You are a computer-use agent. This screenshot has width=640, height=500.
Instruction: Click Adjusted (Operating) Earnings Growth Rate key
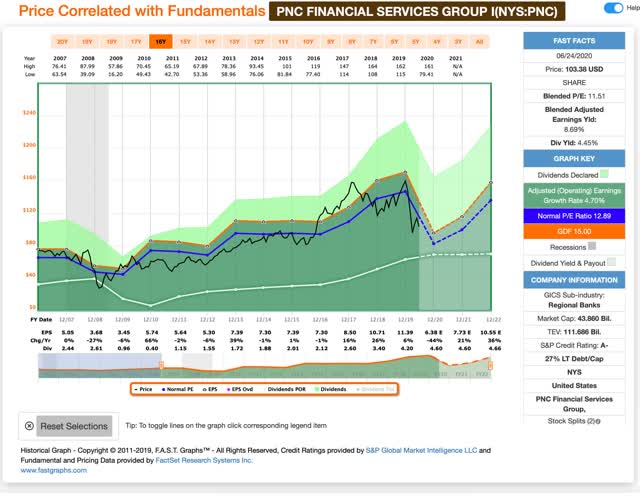574,196
